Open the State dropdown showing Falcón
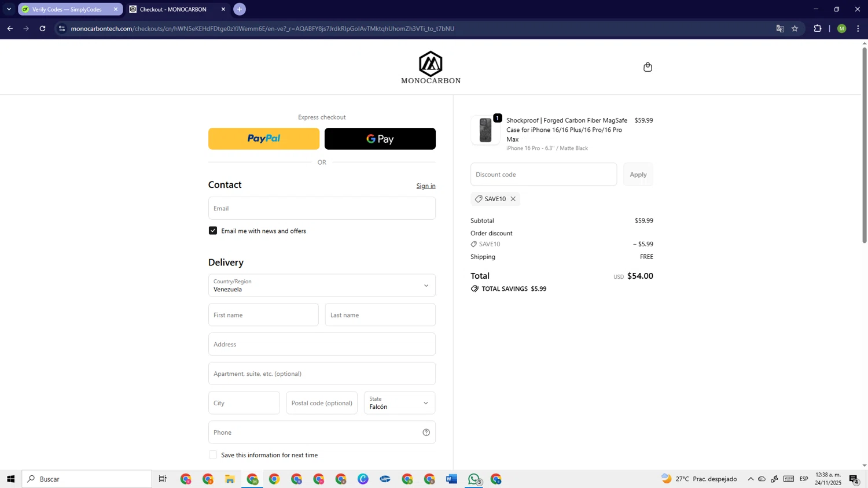 pyautogui.click(x=399, y=403)
